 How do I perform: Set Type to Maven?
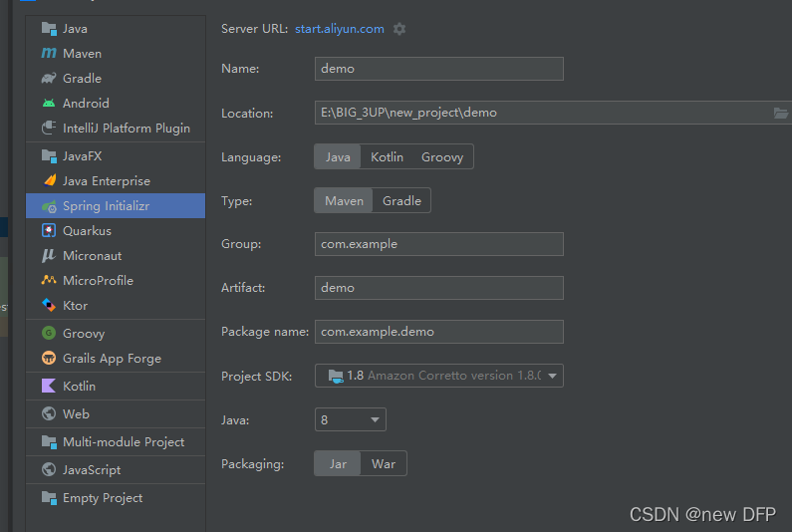click(x=344, y=200)
